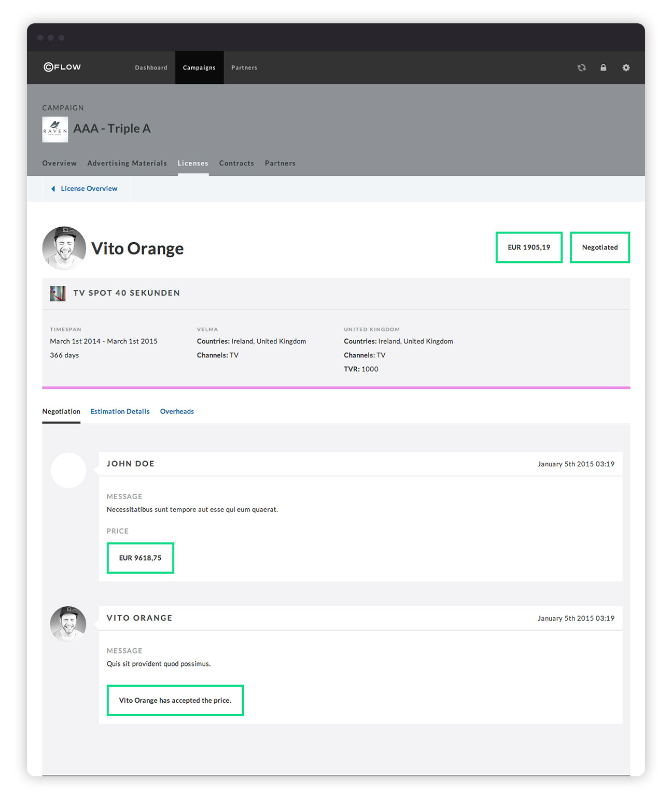Click the CFLOW logo
672x807 pixels.
(62, 67)
